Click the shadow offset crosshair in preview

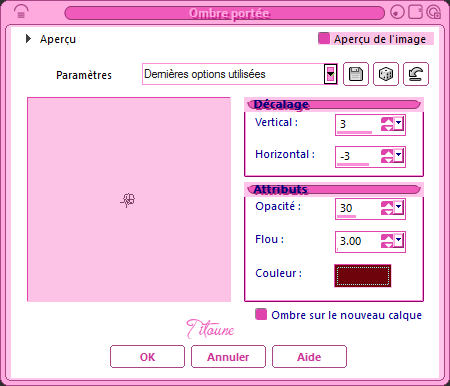click(128, 200)
